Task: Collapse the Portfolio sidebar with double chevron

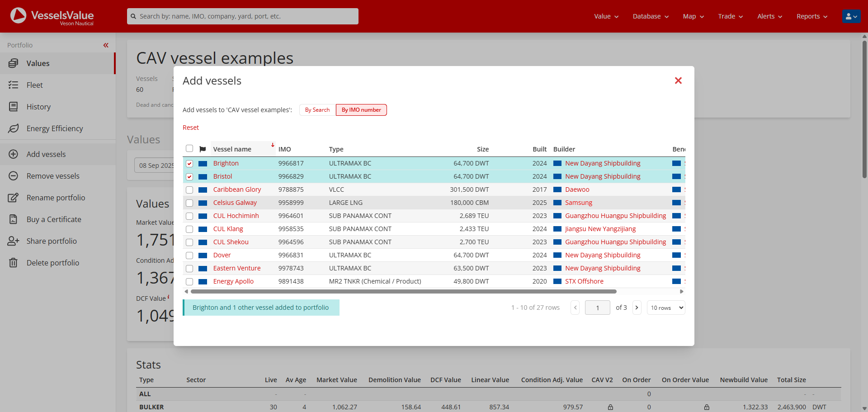Action: pyautogui.click(x=106, y=45)
